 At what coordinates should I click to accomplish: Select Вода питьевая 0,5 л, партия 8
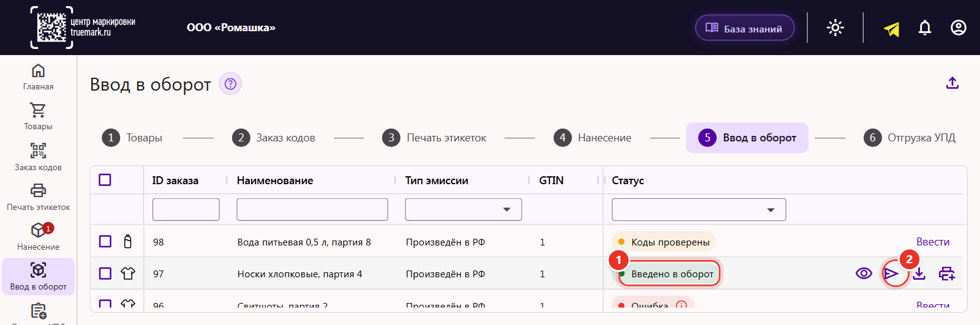point(304,242)
